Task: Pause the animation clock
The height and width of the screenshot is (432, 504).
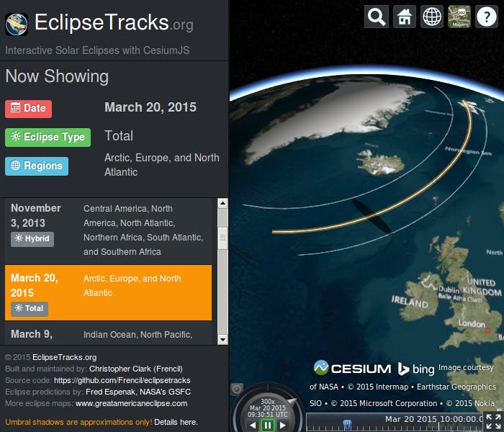Action: tap(267, 425)
